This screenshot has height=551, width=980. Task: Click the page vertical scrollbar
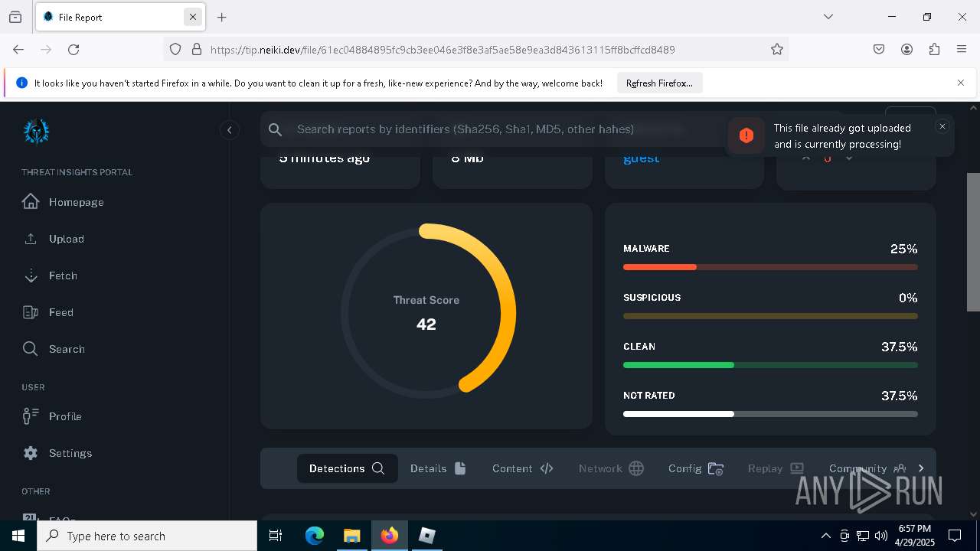click(x=973, y=242)
